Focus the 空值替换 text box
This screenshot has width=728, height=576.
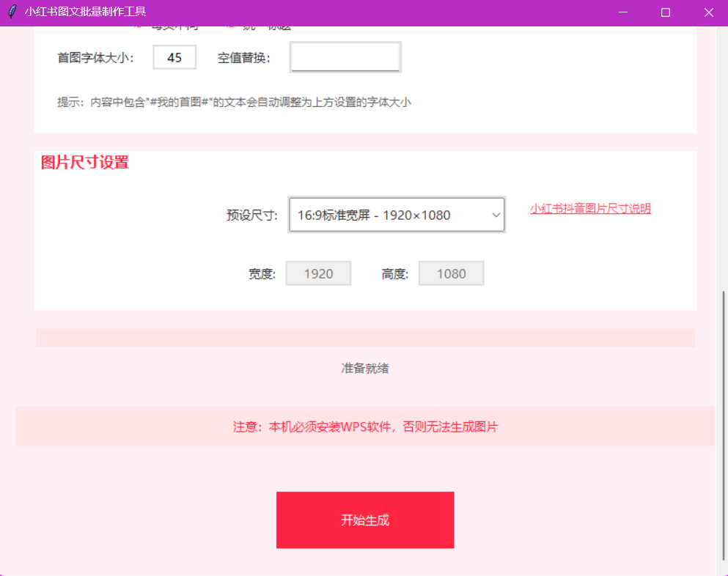(345, 58)
